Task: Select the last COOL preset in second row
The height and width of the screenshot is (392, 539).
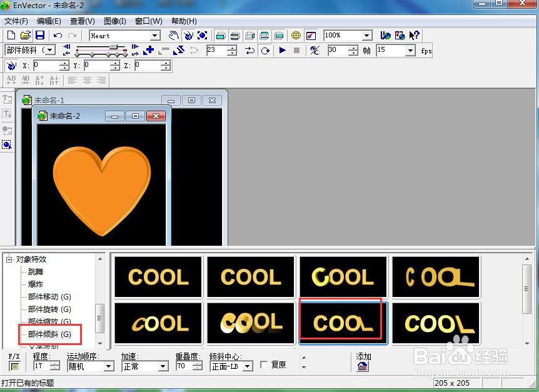Action: click(x=436, y=323)
